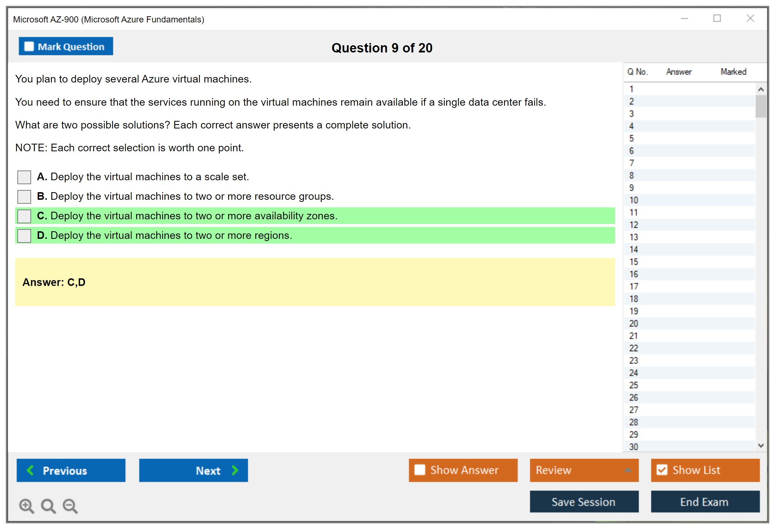Click the green right arrow on Next
Viewport: 778px width, 532px height.
(x=235, y=470)
